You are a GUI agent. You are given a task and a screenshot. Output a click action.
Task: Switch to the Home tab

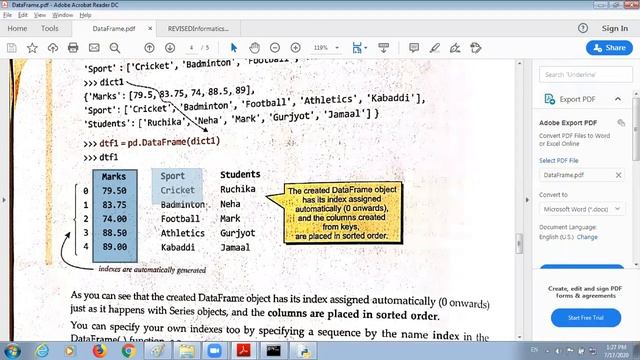tap(17, 29)
